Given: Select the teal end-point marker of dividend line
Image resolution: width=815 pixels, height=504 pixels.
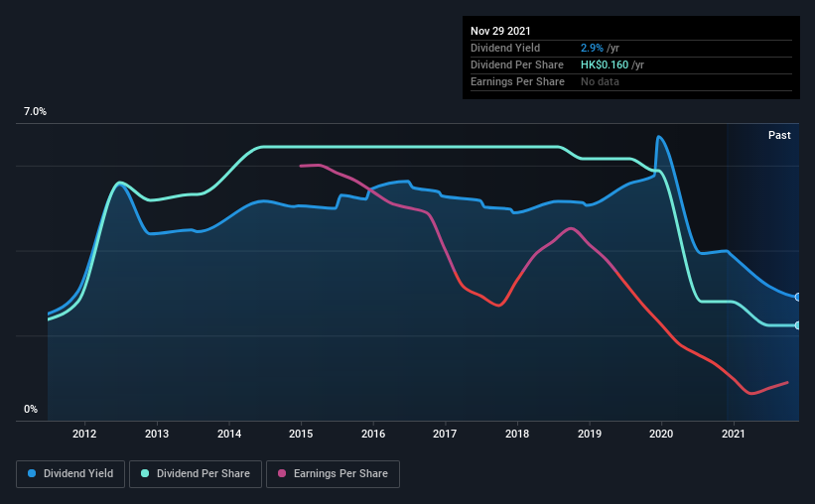Looking at the screenshot, I should (798, 325).
